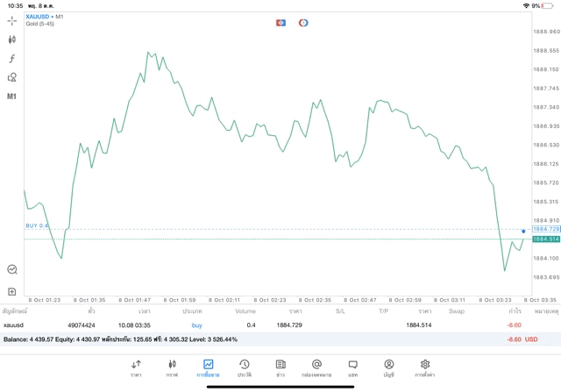Open the แชท chat tab
561x392 pixels.
[x=352, y=368]
